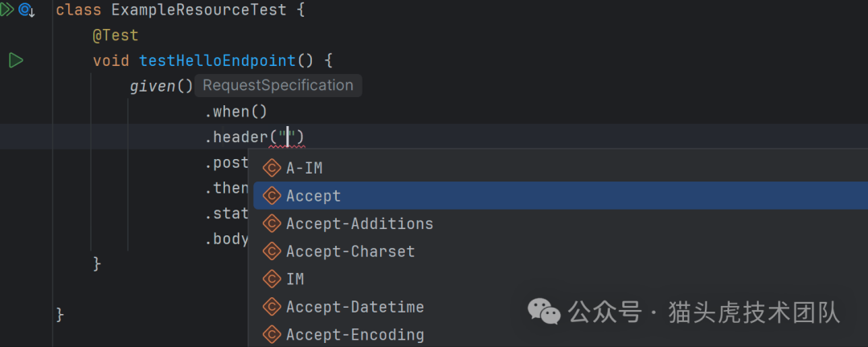Viewport: 868px width, 347px height.
Task: Select the highlighted Accept completion item
Action: click(313, 196)
